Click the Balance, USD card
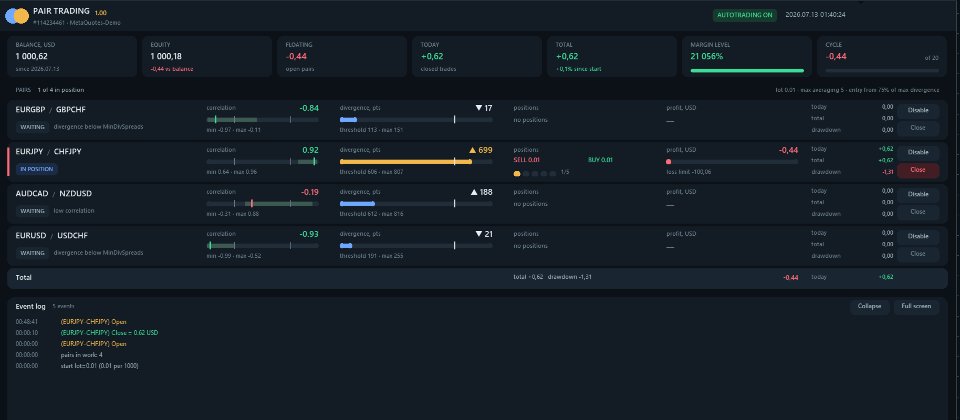The image size is (960, 420). click(x=72, y=56)
